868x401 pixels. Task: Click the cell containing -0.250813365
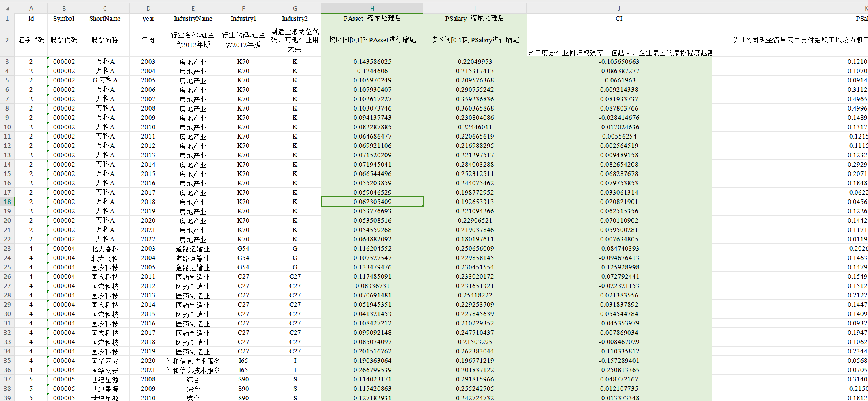pos(619,370)
